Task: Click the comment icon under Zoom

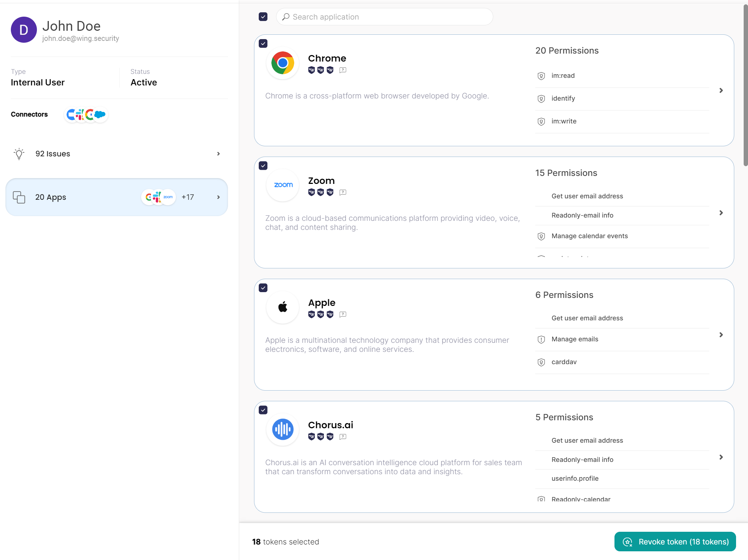Action: [343, 192]
